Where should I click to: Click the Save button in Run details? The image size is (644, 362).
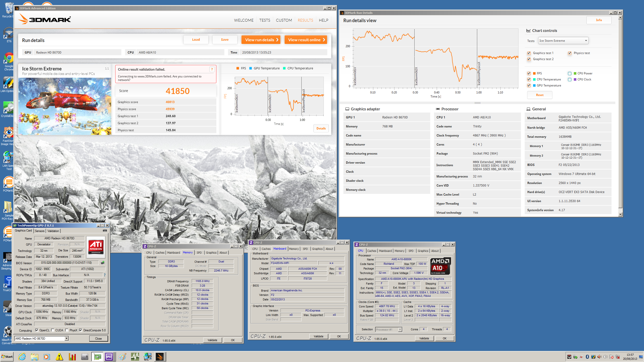tap(225, 40)
